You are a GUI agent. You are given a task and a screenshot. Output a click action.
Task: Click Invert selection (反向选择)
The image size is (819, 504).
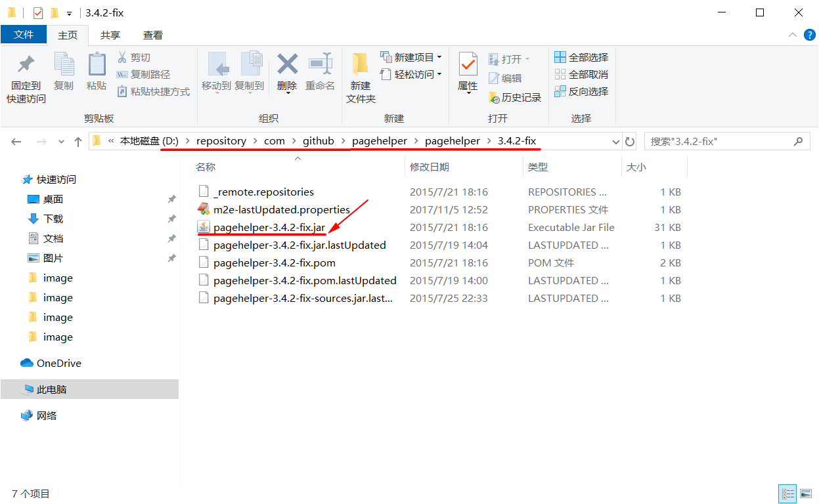pos(581,92)
